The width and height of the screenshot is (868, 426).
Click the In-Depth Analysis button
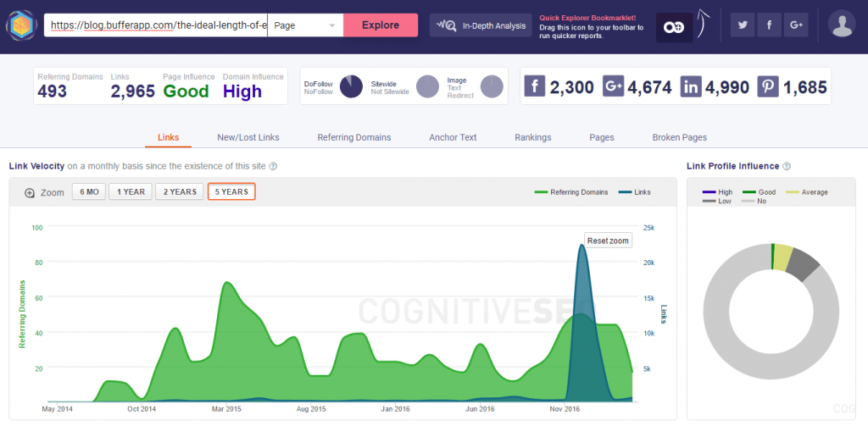point(481,25)
